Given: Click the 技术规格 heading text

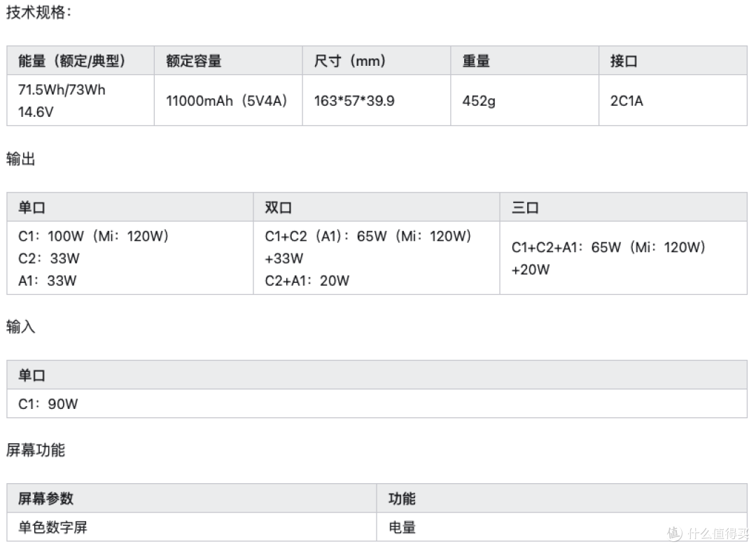Looking at the screenshot, I should [38, 12].
